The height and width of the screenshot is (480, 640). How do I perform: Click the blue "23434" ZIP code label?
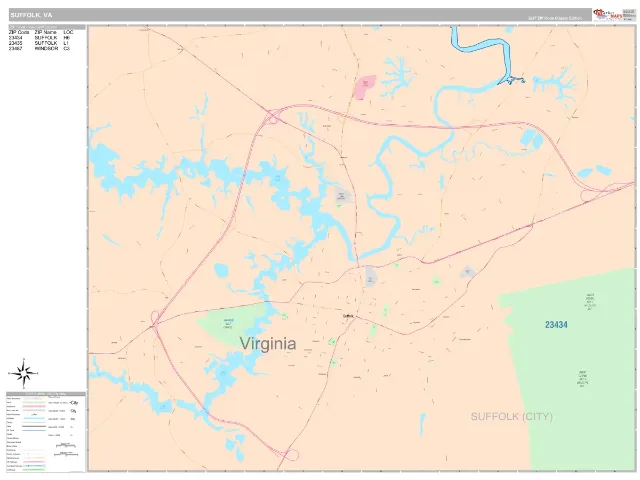coord(556,325)
